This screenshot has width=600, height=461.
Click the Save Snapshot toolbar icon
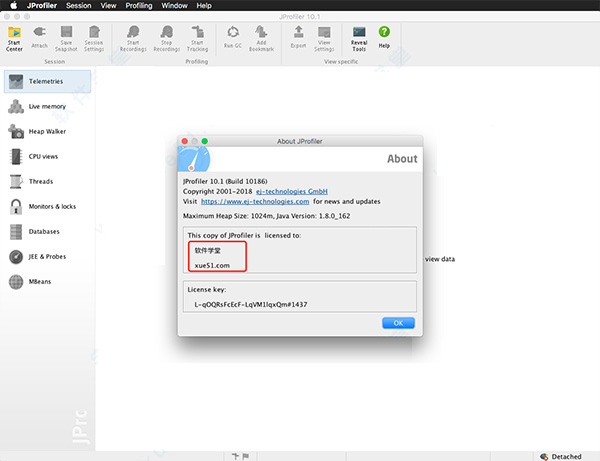click(66, 39)
